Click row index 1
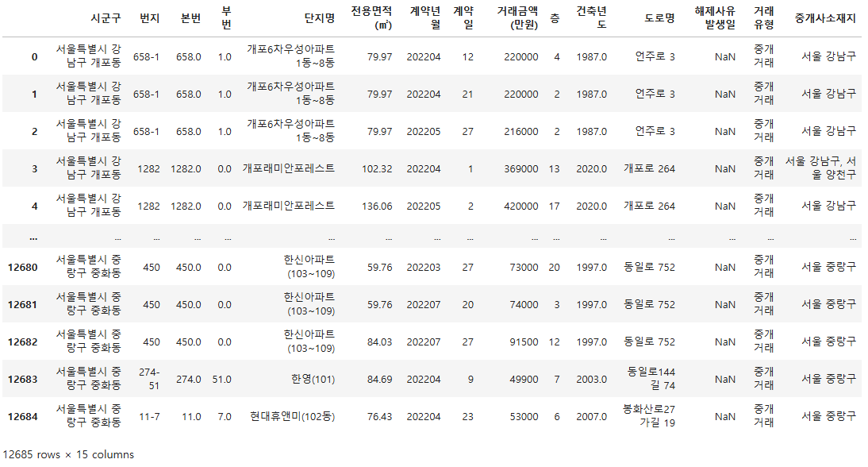Image resolution: width=868 pixels, height=467 pixels. click(34, 95)
